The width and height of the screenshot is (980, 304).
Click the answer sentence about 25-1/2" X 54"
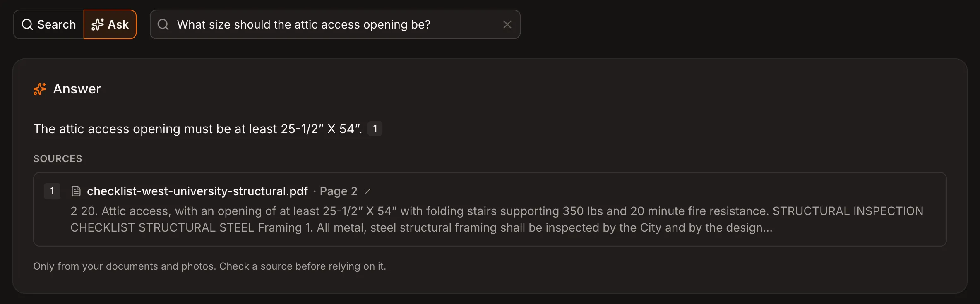tap(198, 129)
